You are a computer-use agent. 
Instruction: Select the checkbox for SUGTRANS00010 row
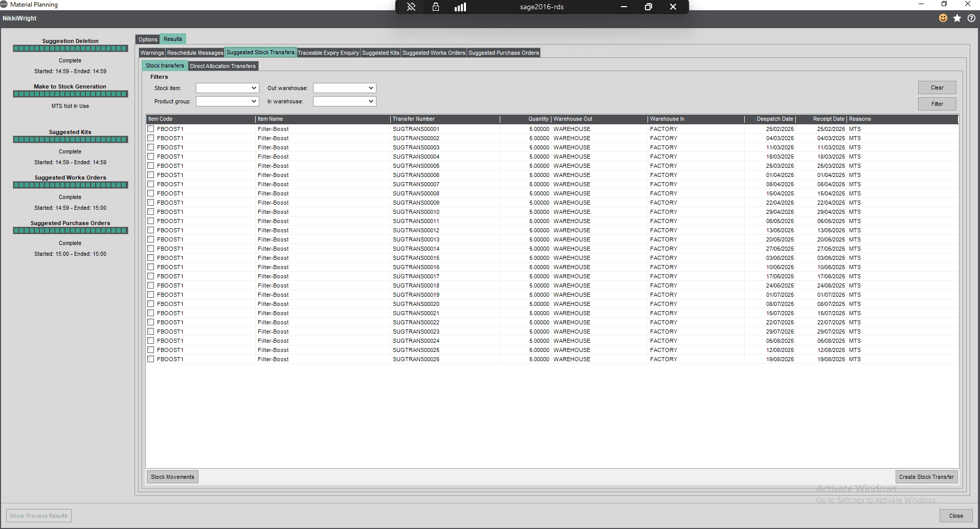tap(151, 212)
